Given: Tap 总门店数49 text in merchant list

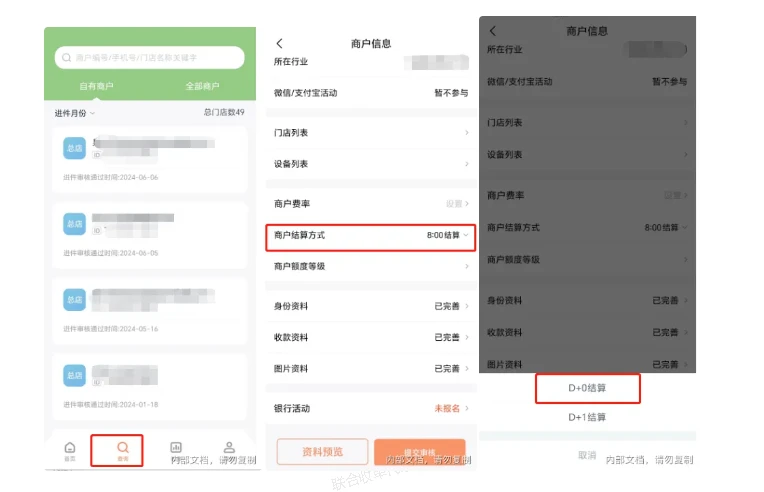Looking at the screenshot, I should (224, 113).
